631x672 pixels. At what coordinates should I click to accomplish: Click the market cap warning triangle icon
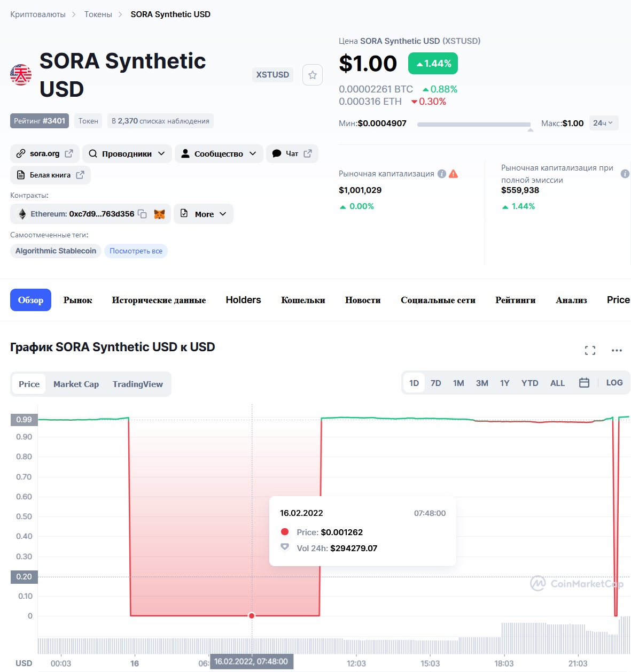pos(453,174)
